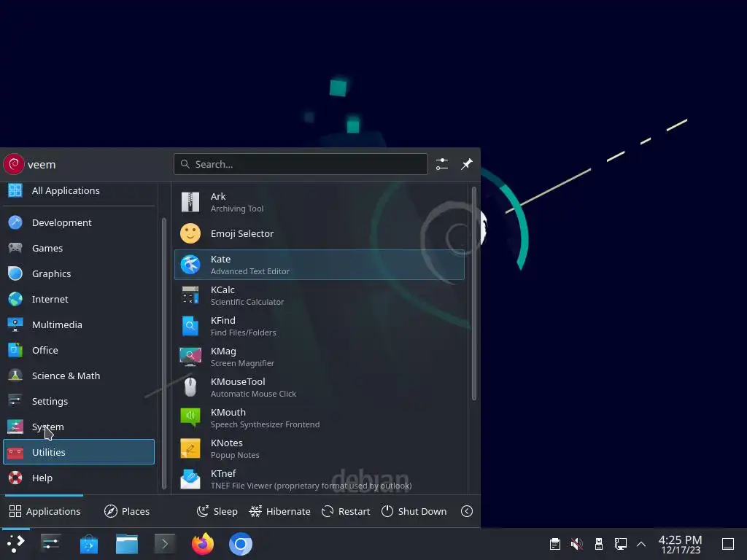The height and width of the screenshot is (560, 747).
Task: Open the Internet category
Action: tap(79, 299)
